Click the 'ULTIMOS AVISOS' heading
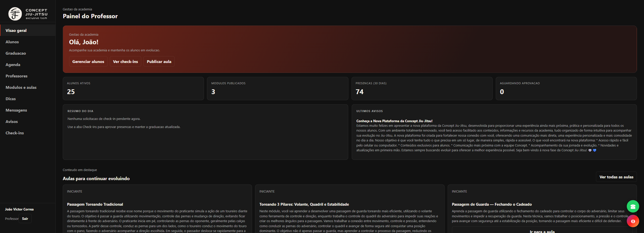Viewport: 644px width, 233px height. pyautogui.click(x=369, y=111)
